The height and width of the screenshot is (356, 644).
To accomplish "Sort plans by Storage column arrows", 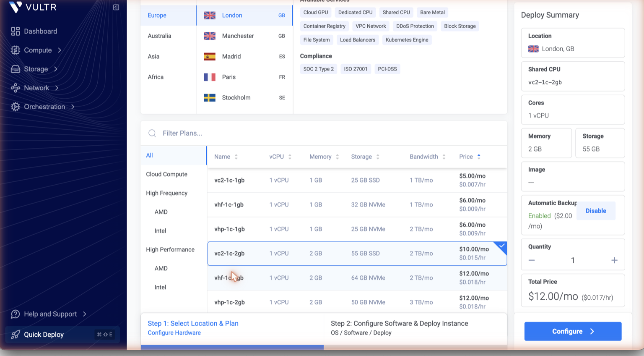I will pos(378,157).
